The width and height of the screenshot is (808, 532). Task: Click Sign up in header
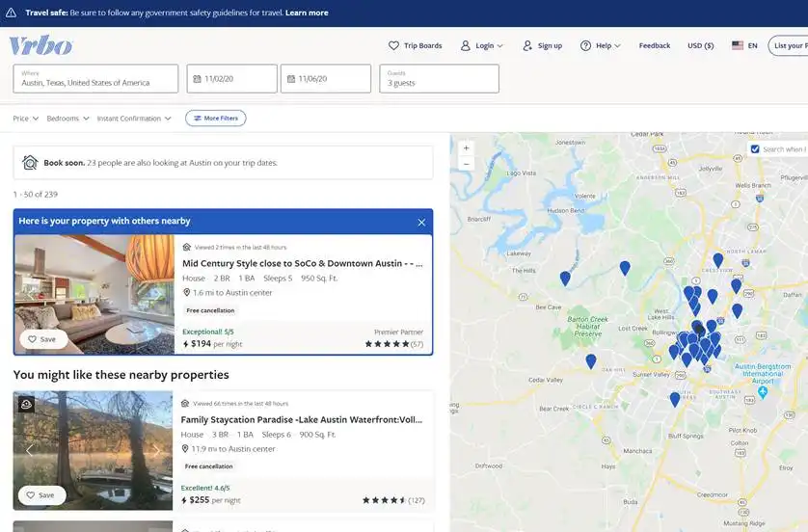coord(543,45)
